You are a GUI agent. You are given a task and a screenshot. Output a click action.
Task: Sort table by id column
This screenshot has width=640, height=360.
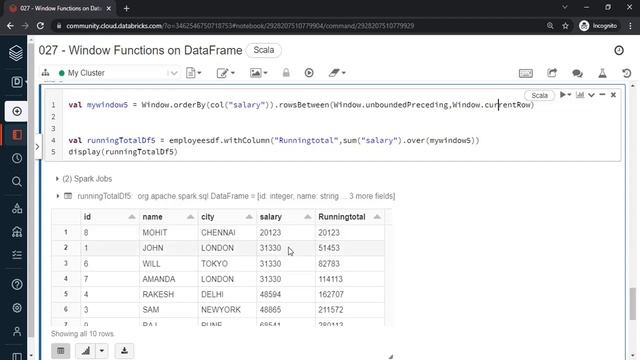(132, 217)
